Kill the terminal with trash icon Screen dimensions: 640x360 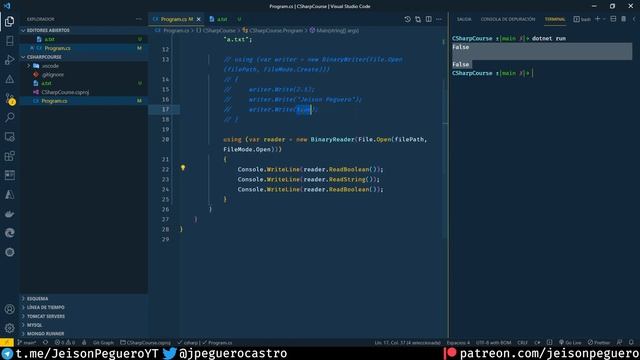pos(624,19)
